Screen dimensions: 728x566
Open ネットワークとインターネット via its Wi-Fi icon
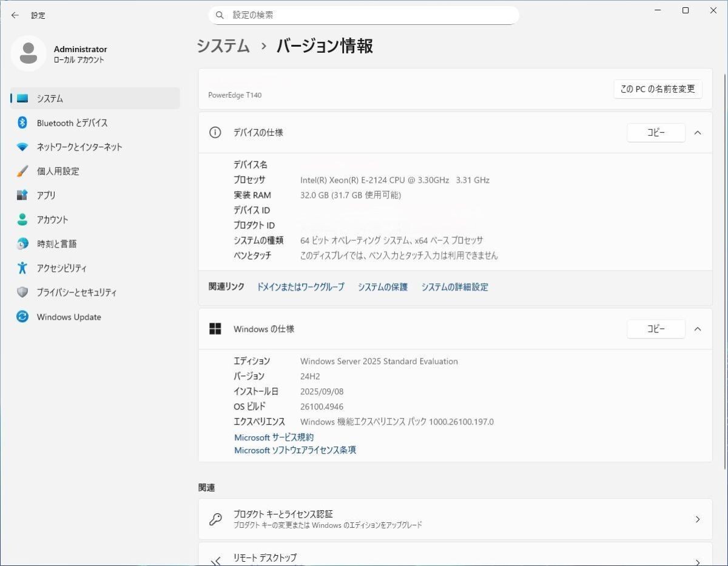22,147
